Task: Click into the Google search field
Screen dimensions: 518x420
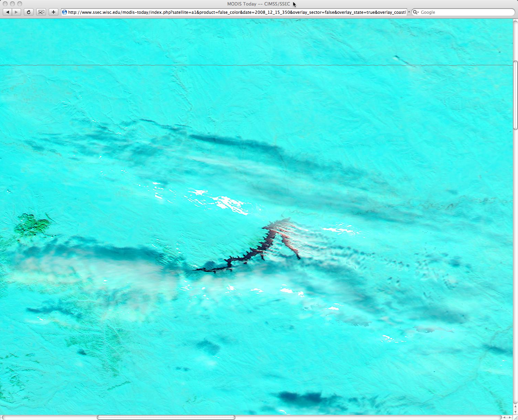Action: point(463,12)
